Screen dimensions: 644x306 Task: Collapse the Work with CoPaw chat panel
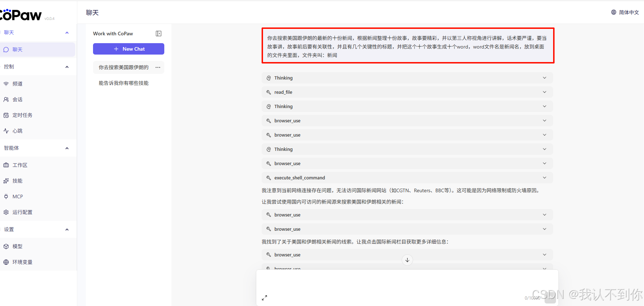pyautogui.click(x=159, y=34)
